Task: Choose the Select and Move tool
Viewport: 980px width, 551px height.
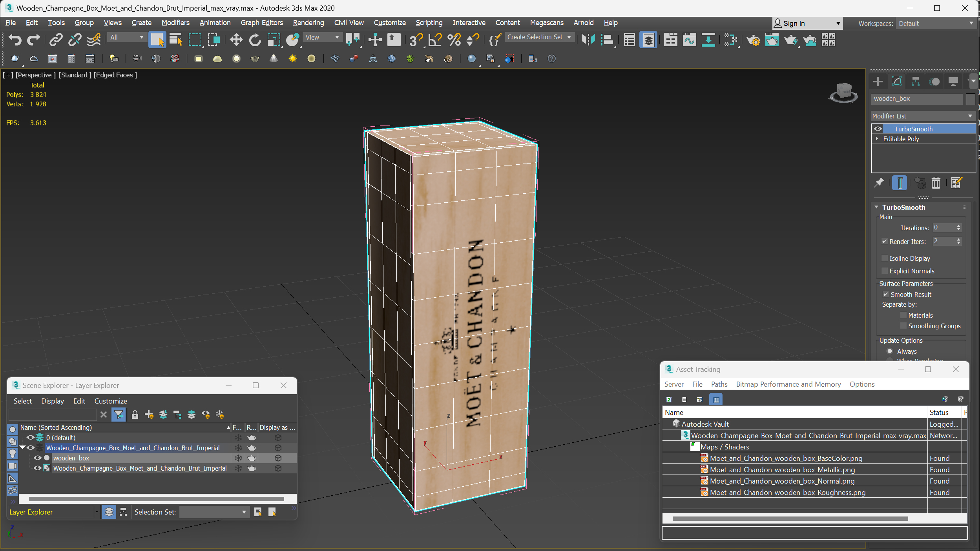Action: 236,40
